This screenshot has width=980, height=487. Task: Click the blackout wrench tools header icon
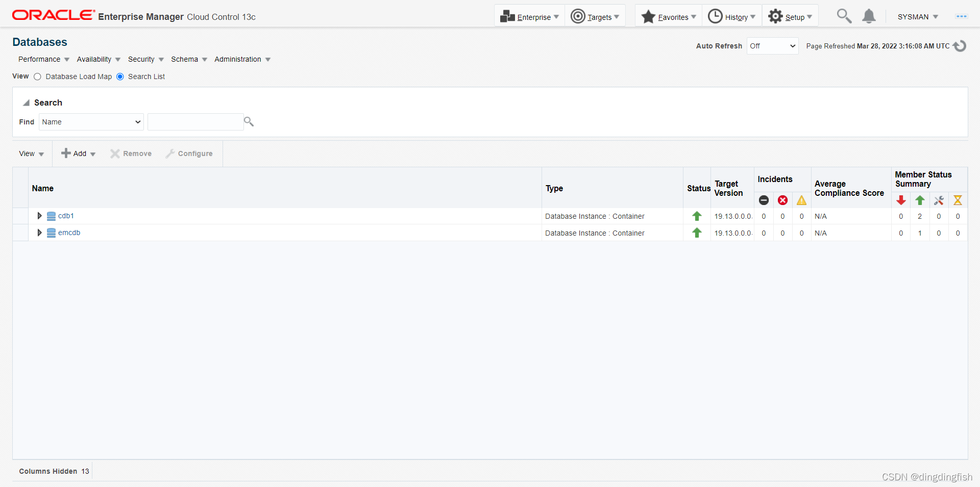pos(939,200)
